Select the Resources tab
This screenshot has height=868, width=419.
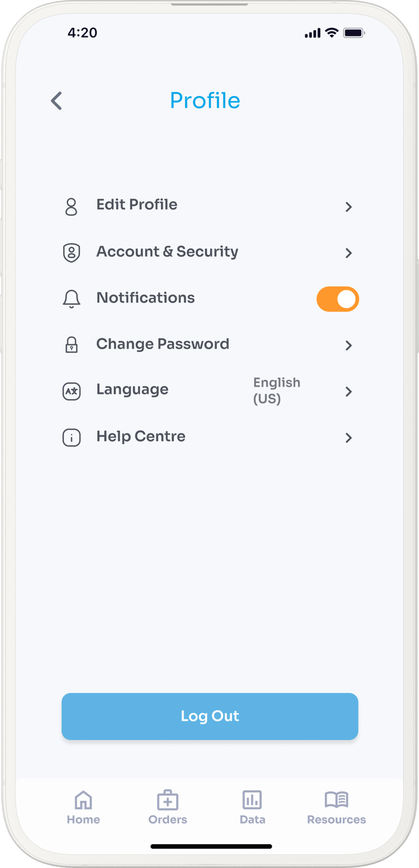click(x=336, y=807)
